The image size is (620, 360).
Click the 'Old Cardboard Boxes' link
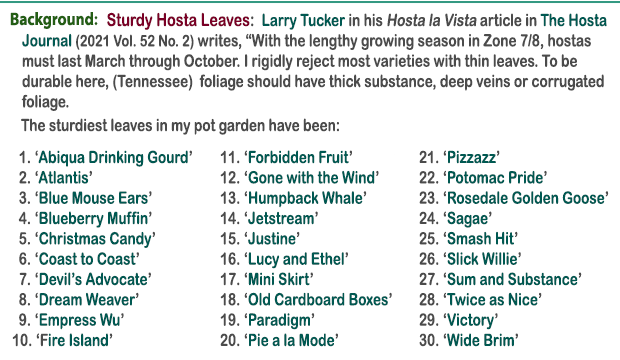[x=318, y=299]
